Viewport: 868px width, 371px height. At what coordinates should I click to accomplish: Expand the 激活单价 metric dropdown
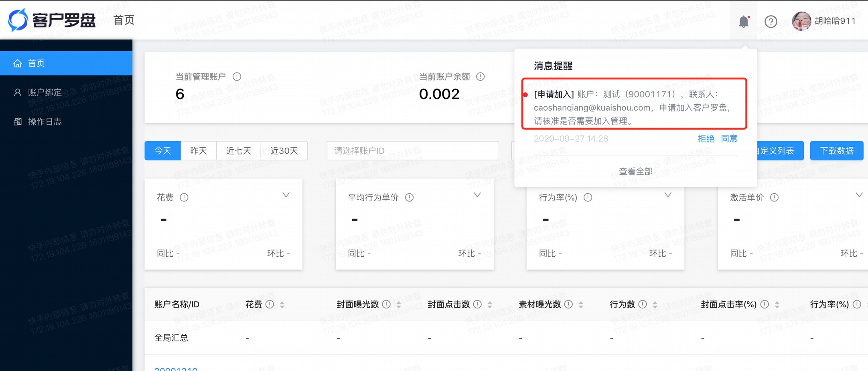859,195
